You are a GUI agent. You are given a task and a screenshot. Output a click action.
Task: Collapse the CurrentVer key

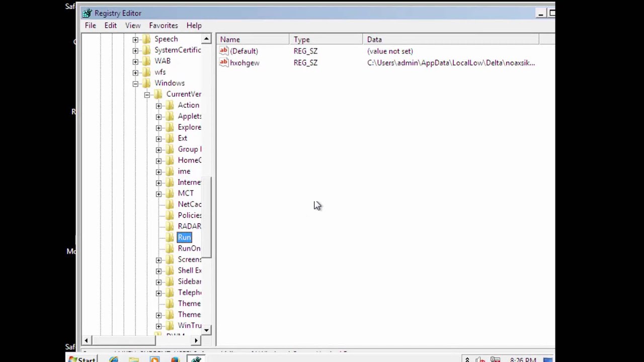click(x=147, y=95)
